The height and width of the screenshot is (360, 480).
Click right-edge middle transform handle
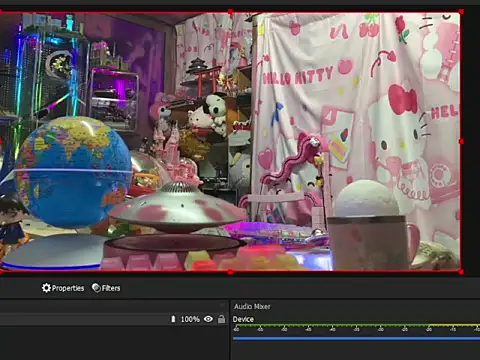coord(461,142)
